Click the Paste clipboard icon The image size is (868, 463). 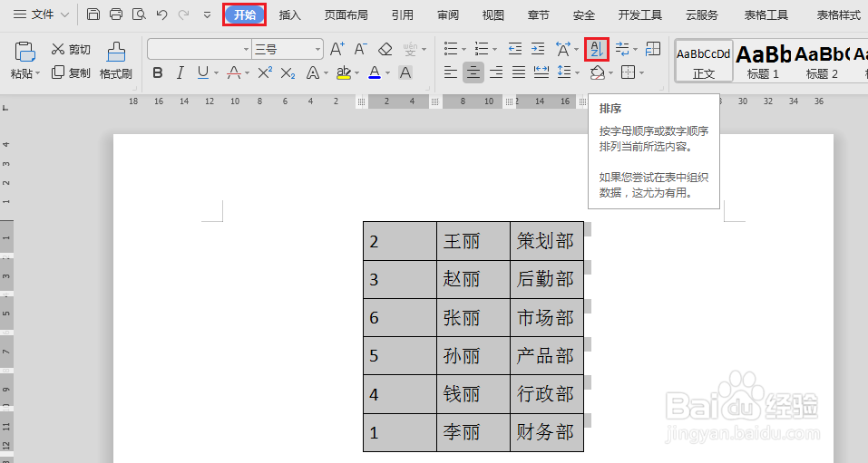click(24, 52)
